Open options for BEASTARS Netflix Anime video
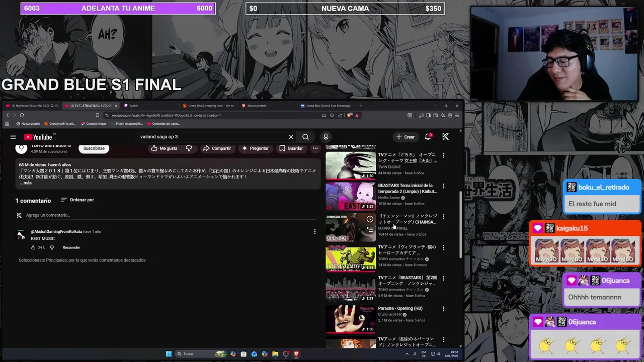 (443, 186)
